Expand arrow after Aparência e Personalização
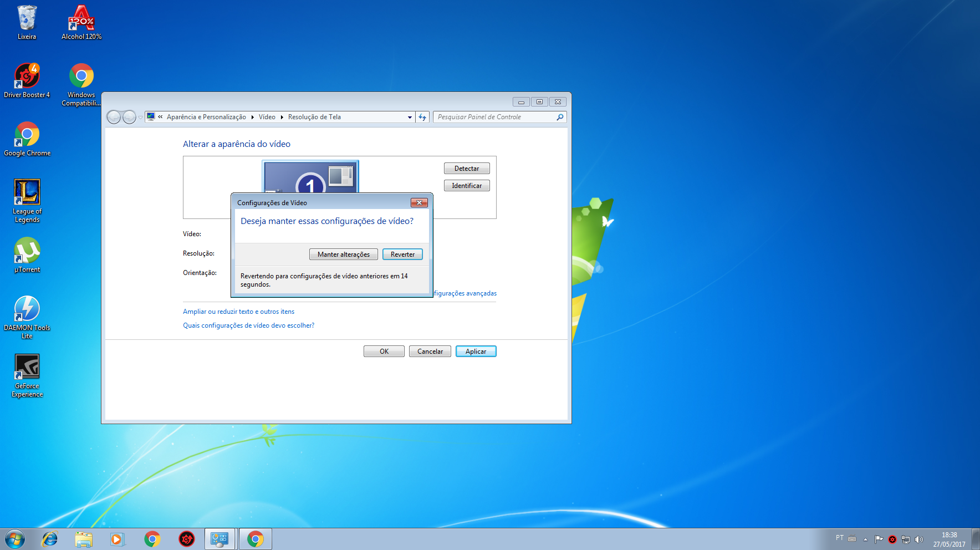This screenshot has width=980, height=550. click(252, 117)
